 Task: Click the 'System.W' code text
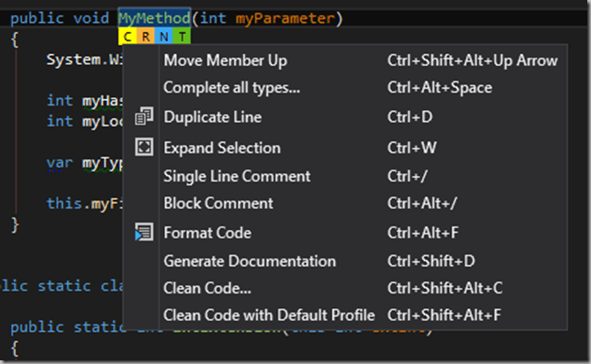click(x=84, y=60)
